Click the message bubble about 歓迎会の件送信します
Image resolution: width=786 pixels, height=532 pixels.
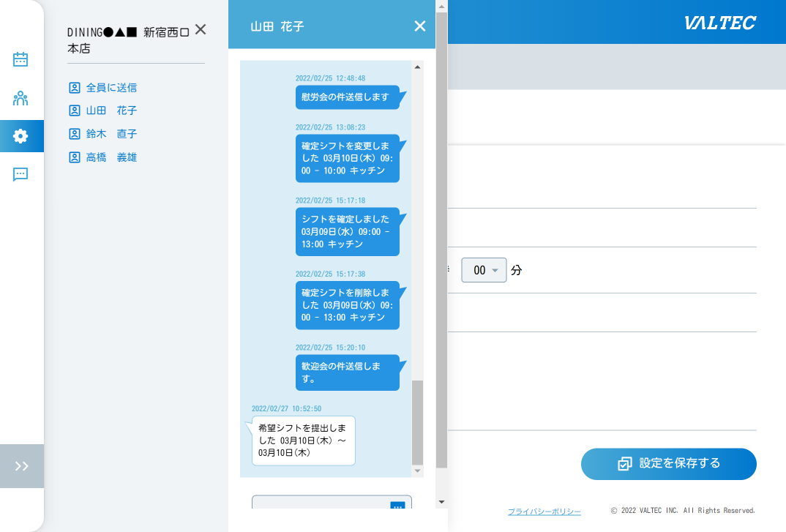pos(347,372)
